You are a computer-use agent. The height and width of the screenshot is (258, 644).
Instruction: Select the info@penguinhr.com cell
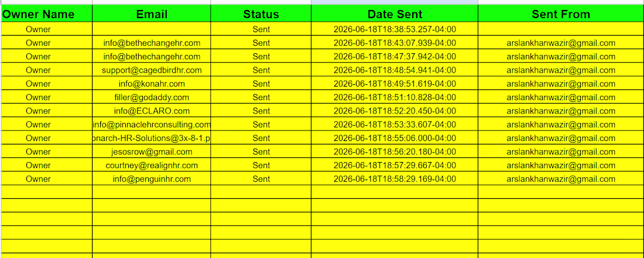(152, 179)
